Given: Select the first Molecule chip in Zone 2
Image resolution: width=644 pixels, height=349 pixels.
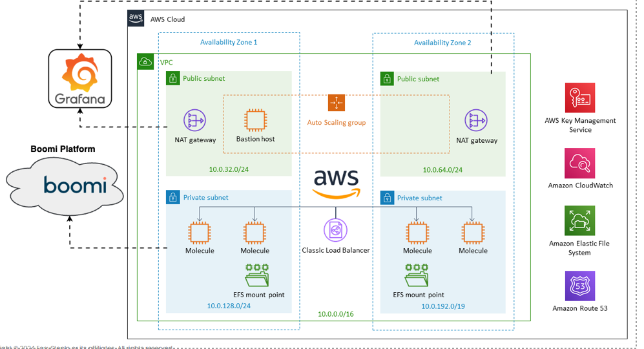Looking at the screenshot, I should (x=417, y=233).
